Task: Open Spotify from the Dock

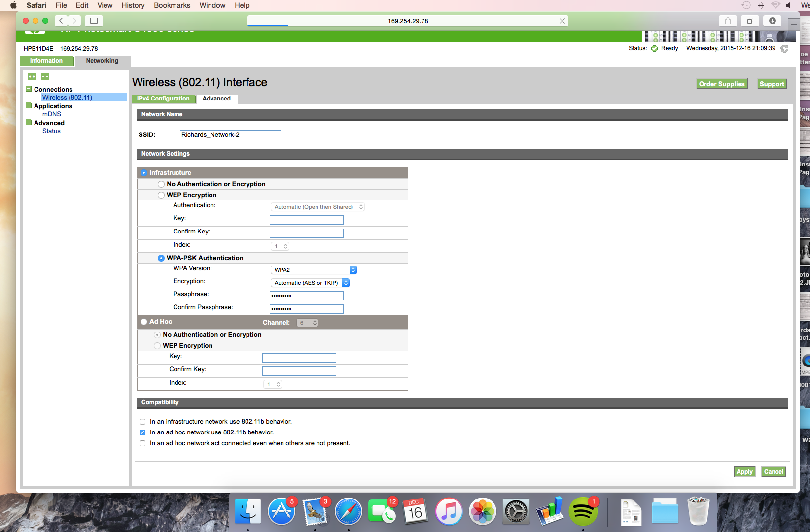Action: pyautogui.click(x=583, y=511)
